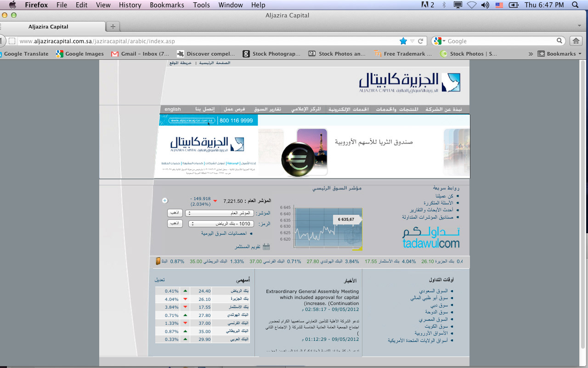Image resolution: width=588 pixels, height=368 pixels.
Task: Open the Bookmarks menu in menu bar
Action: 167,5
